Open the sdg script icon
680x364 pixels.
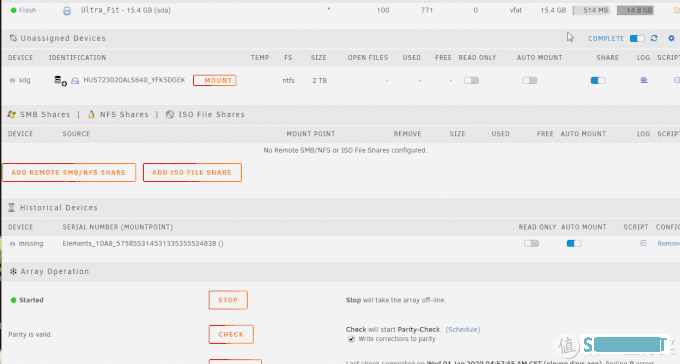coord(677,80)
